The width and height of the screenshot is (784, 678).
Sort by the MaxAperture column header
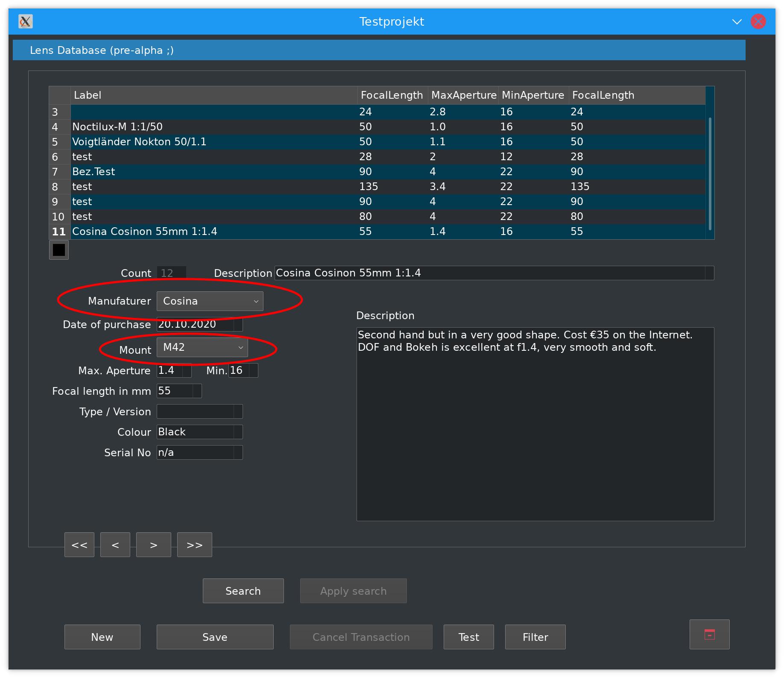(x=463, y=95)
